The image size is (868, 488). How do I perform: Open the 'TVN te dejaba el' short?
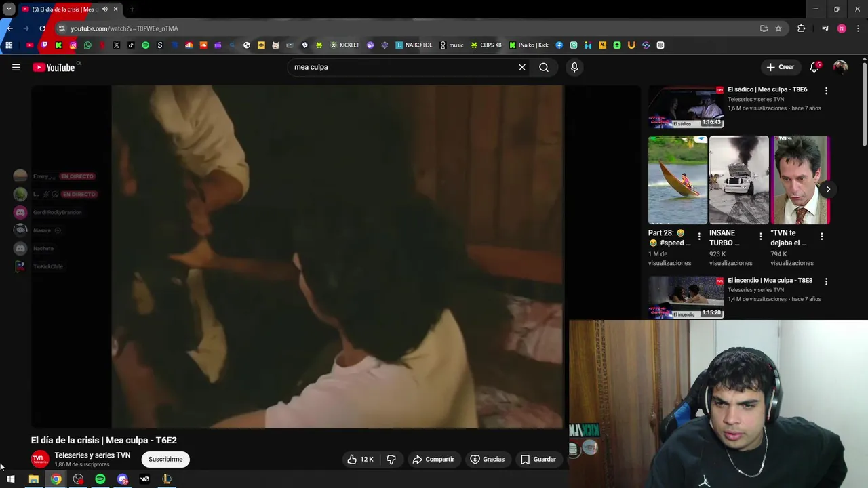[x=800, y=180]
